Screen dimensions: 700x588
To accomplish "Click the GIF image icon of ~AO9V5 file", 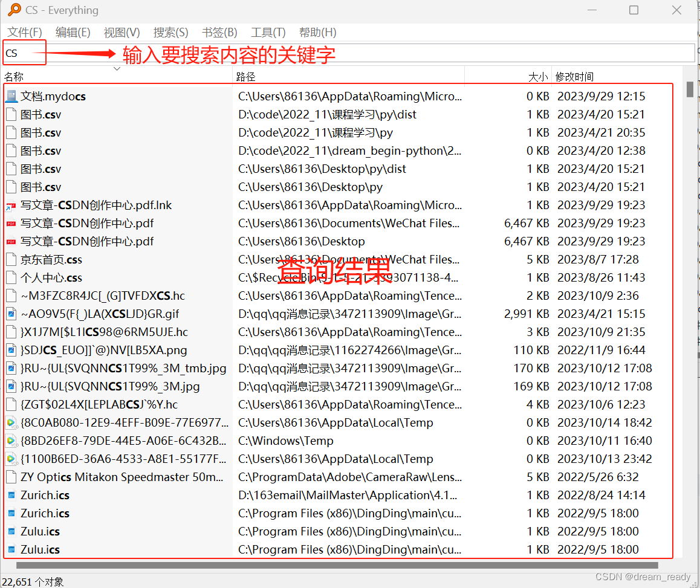I will click(x=10, y=314).
